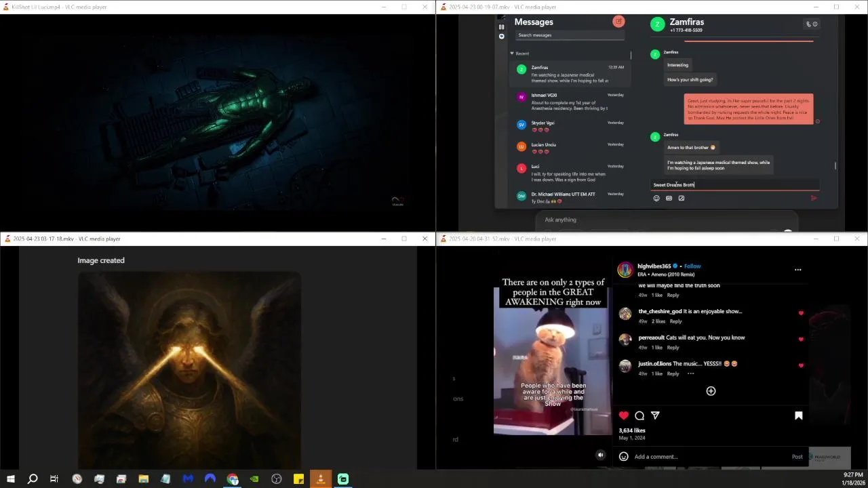Click the angel image under Image created
868x488 pixels.
coord(189,370)
